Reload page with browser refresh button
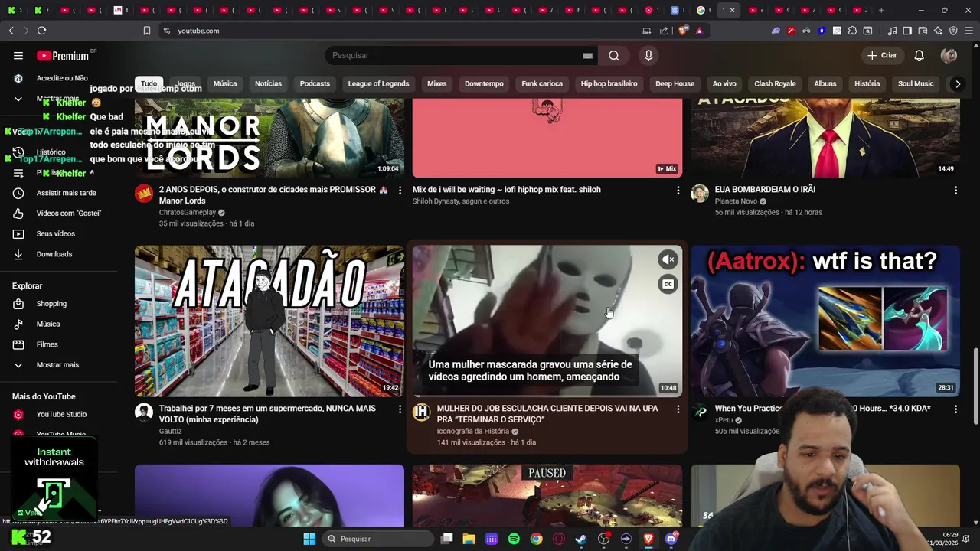 41,31
